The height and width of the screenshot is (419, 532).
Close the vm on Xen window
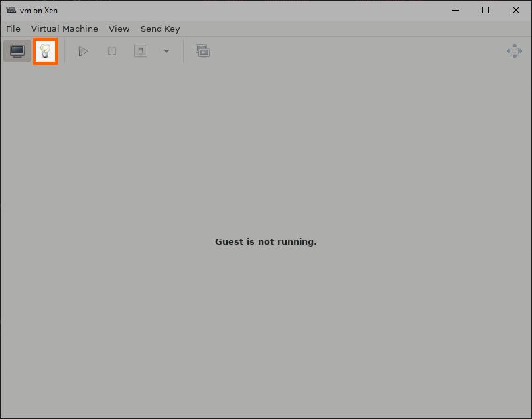(x=516, y=10)
